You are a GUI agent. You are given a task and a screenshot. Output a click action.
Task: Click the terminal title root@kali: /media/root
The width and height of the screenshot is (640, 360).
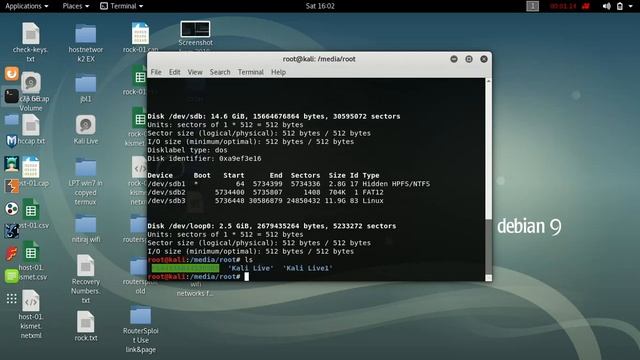coord(319,59)
